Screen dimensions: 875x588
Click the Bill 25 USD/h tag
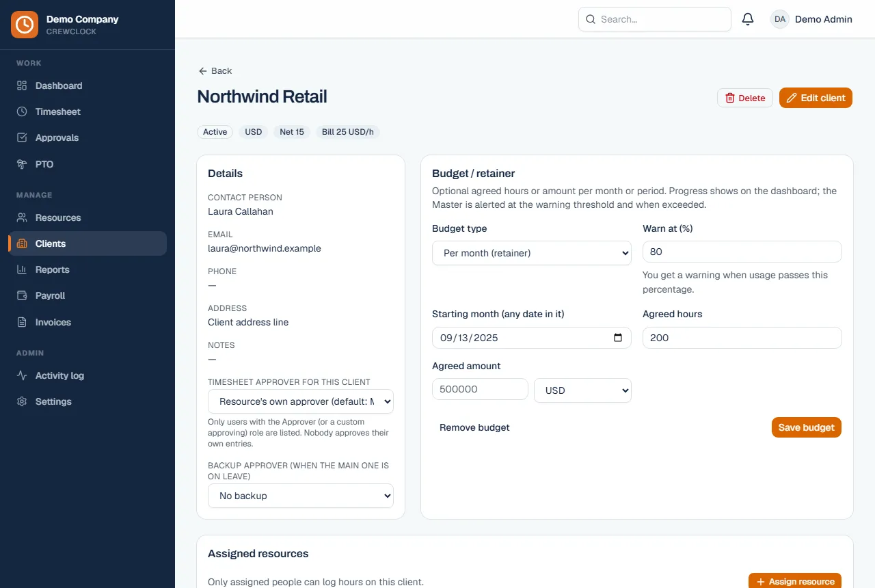pos(348,132)
